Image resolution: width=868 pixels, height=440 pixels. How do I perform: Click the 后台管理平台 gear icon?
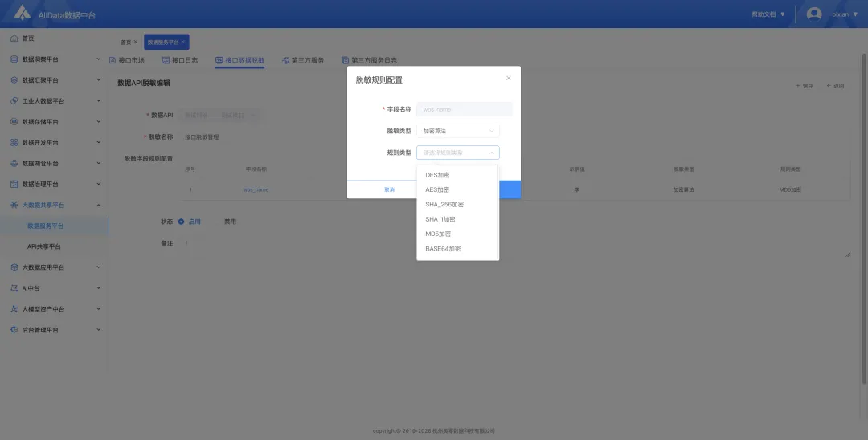click(x=14, y=329)
